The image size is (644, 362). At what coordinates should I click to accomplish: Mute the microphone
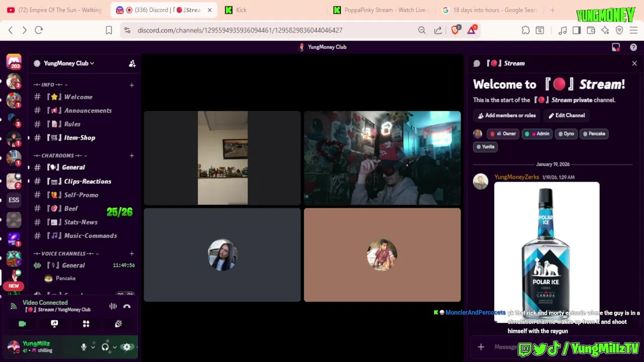tap(84, 347)
